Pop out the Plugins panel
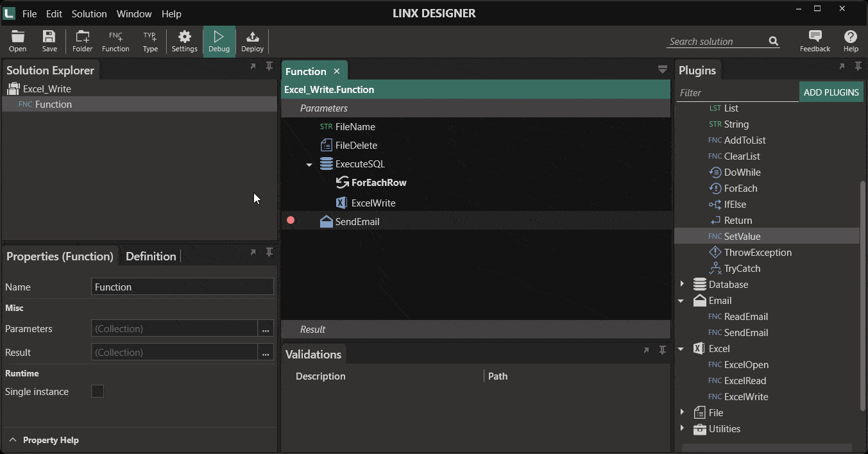The width and height of the screenshot is (868, 454). tap(842, 66)
